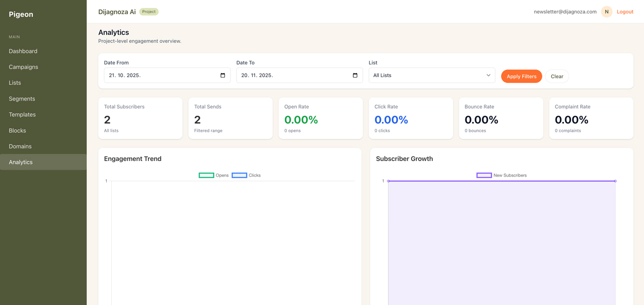Open the Date From calendar picker icon
Viewport: 644px width, 305px height.
click(x=222, y=75)
